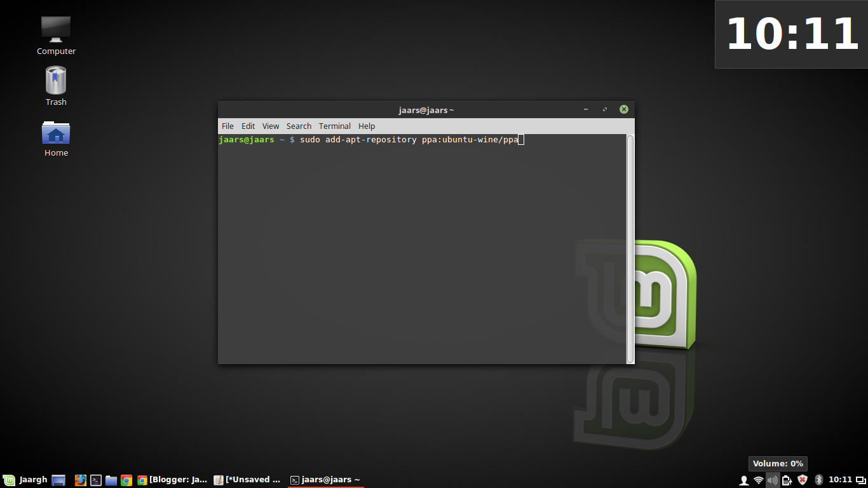The image size is (868, 488).
Task: Click the panel clock showing 10:11
Action: click(840, 480)
